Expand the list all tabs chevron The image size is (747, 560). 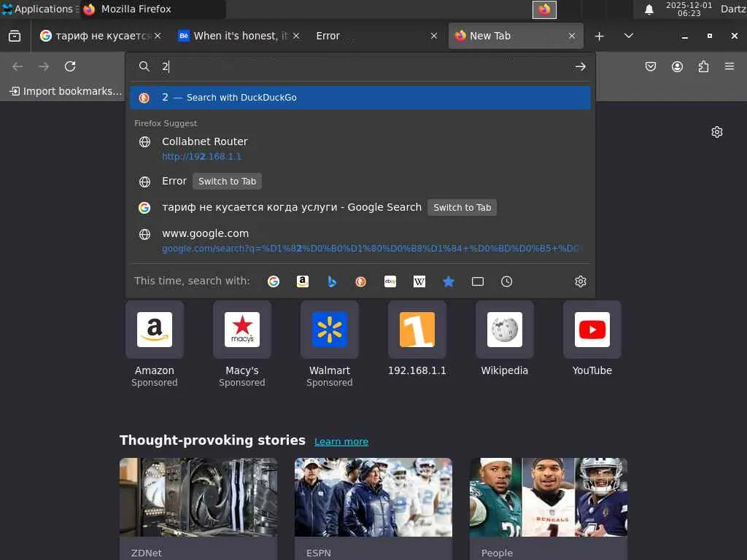click(x=629, y=36)
